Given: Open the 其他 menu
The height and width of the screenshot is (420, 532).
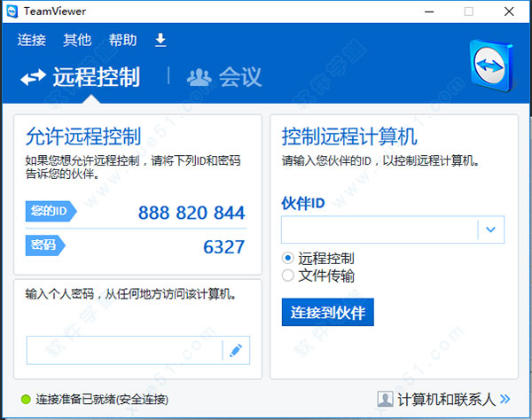Looking at the screenshot, I should click(77, 40).
